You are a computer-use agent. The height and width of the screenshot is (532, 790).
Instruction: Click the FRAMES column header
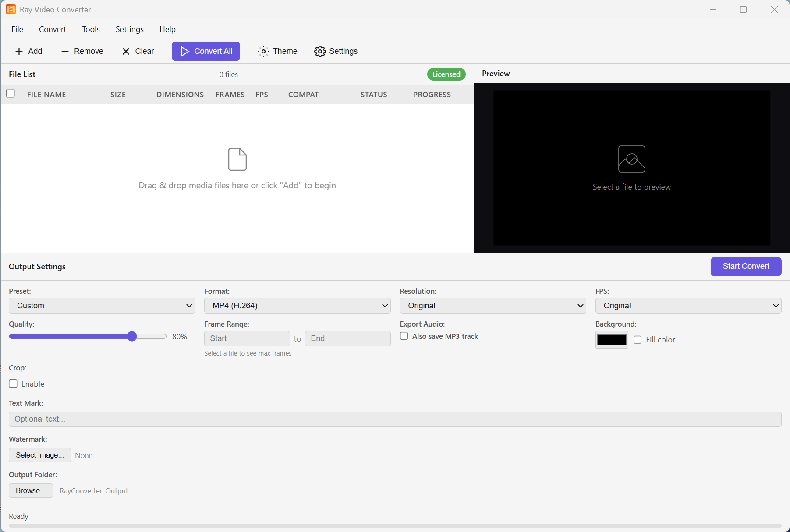click(230, 95)
